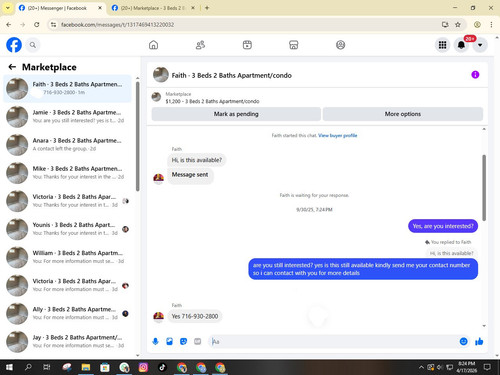Select Faith conversation in list
Image resolution: width=500 pixels, height=375 pixels.
click(x=67, y=89)
